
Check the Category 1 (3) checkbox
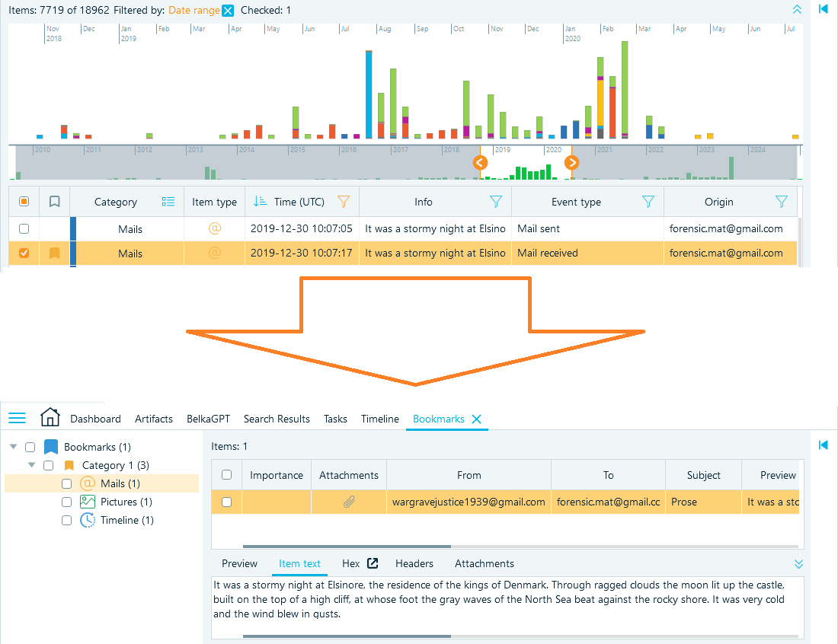point(49,465)
